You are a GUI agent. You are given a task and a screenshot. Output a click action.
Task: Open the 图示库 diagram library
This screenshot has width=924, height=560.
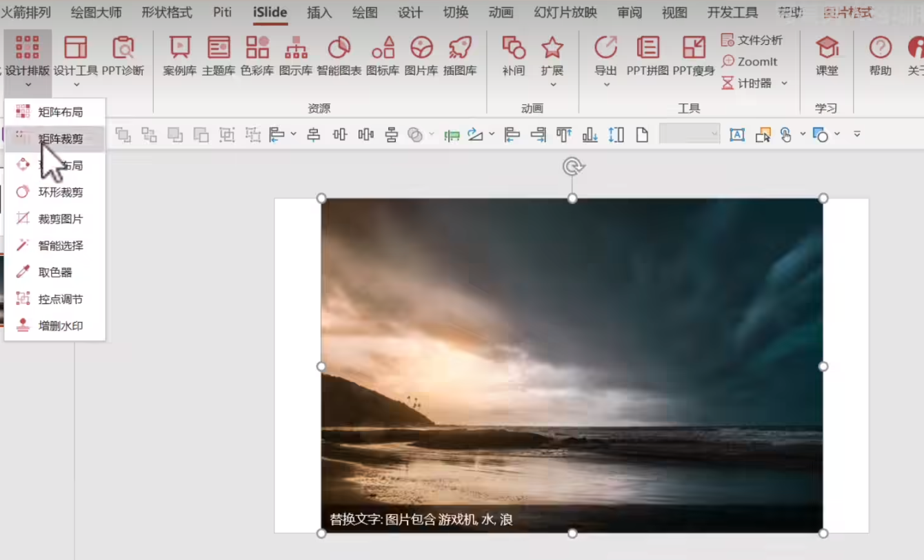point(296,57)
